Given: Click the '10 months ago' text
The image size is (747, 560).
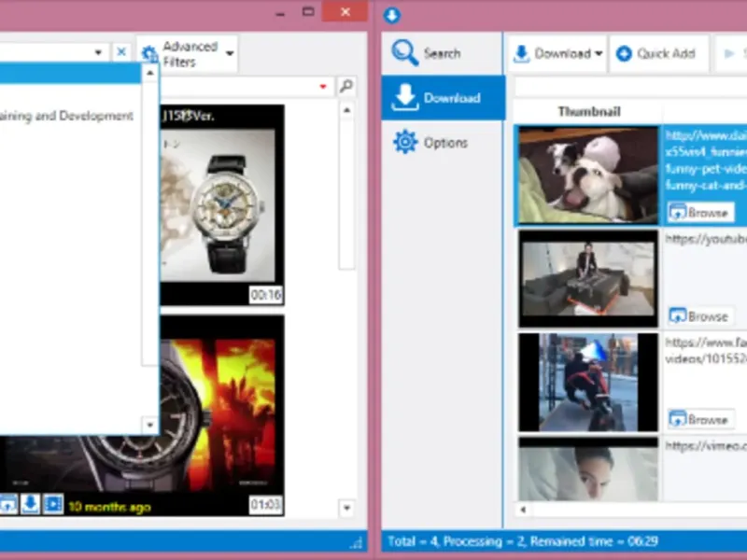Looking at the screenshot, I should (x=109, y=507).
